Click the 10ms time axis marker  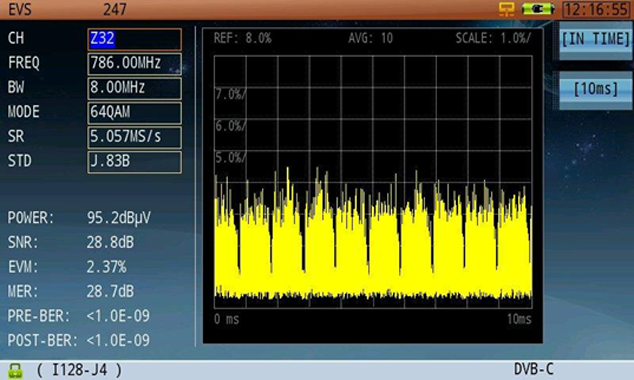point(519,319)
